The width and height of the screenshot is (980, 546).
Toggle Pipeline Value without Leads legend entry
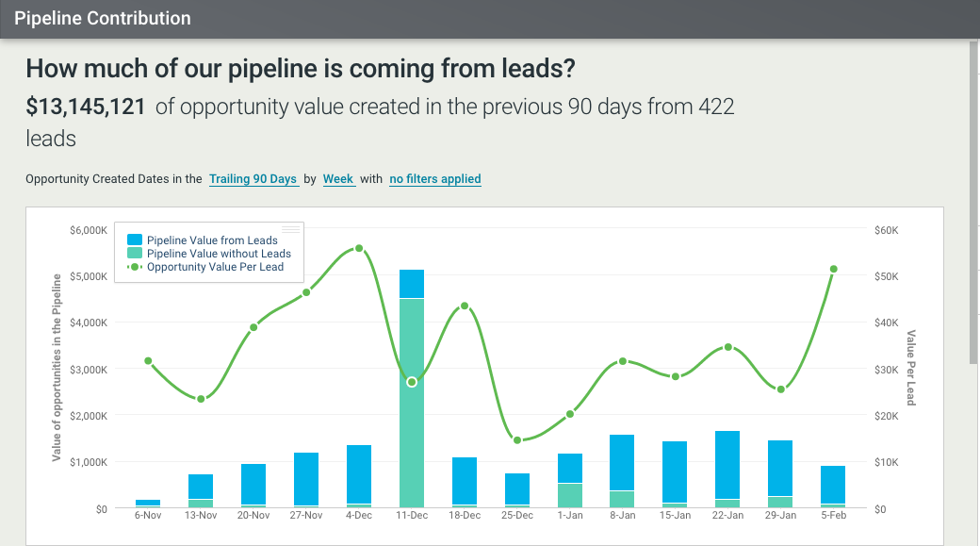tap(219, 254)
